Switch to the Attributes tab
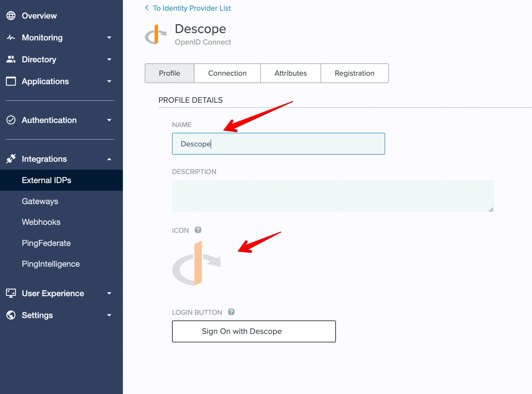The image size is (532, 394). point(290,73)
